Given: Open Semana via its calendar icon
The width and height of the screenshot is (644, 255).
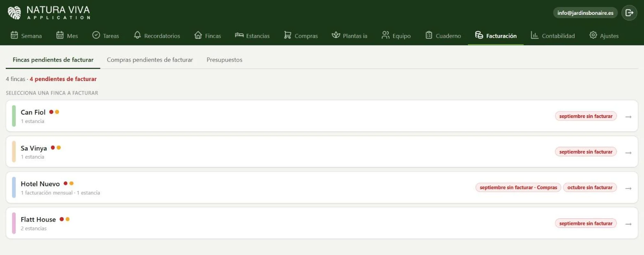Looking at the screenshot, I should click(14, 35).
